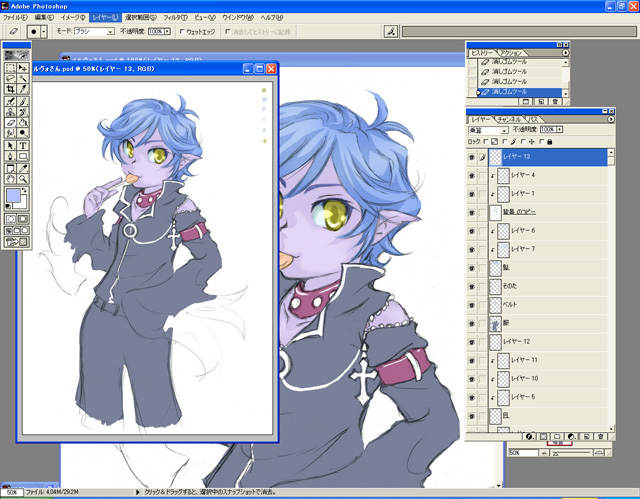Select the Lasso tool
This screenshot has height=499, width=640.
coord(11,78)
